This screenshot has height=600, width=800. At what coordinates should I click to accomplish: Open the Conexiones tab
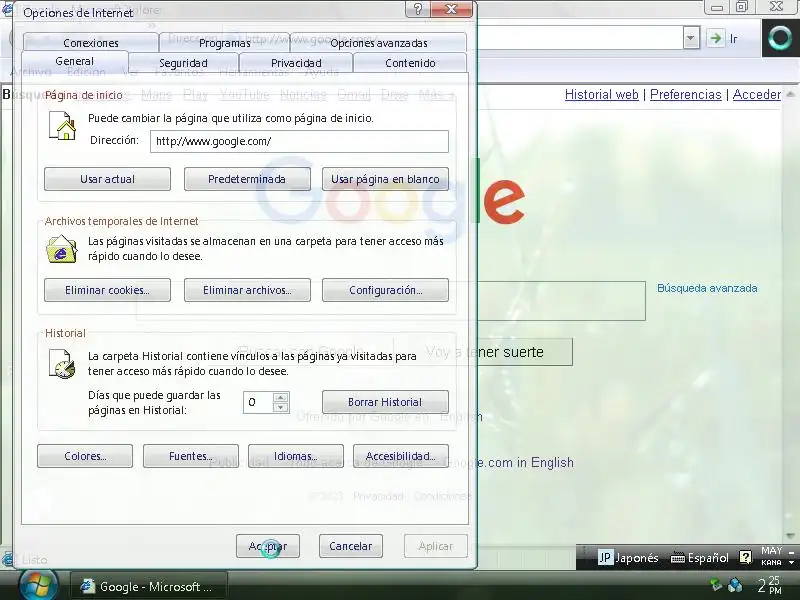(x=90, y=43)
